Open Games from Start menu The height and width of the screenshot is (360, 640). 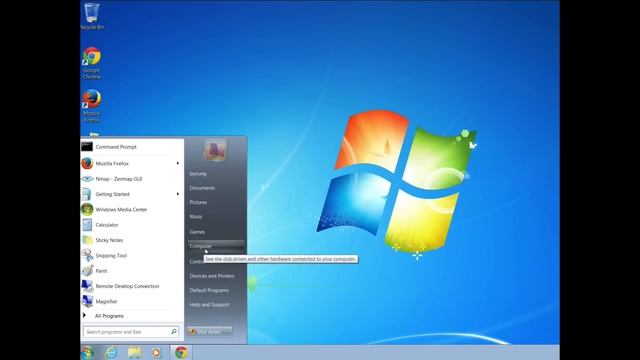(x=197, y=232)
